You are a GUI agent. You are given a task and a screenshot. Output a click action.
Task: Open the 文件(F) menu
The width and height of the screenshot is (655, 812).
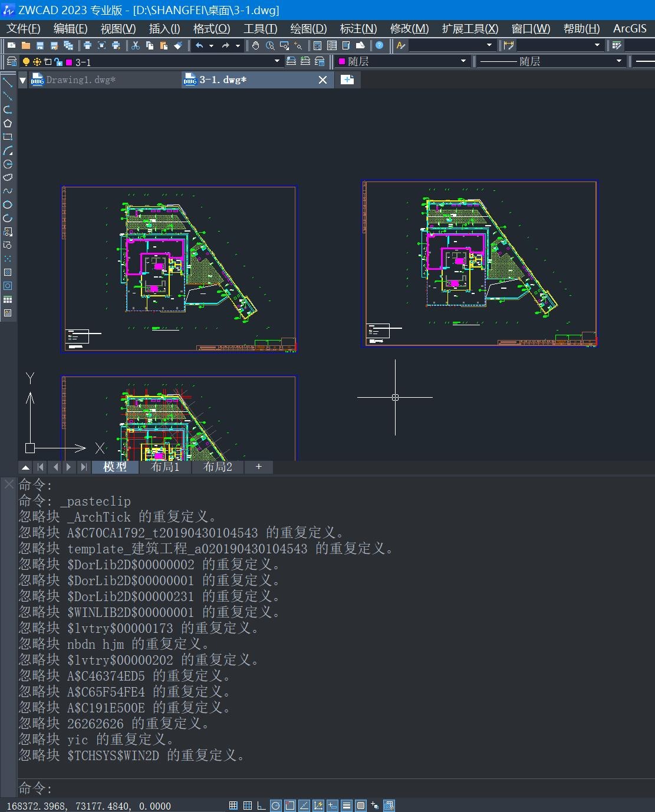pyautogui.click(x=24, y=29)
